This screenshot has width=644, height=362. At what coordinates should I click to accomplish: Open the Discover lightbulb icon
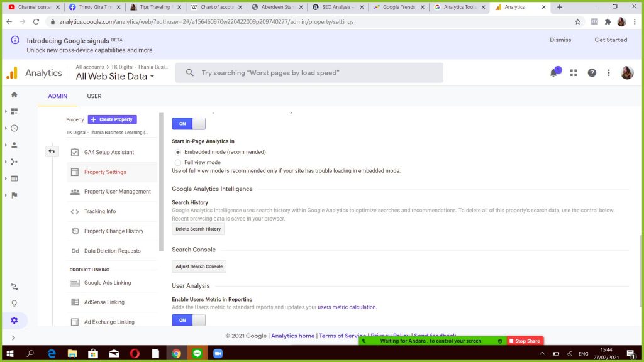pos(14,304)
